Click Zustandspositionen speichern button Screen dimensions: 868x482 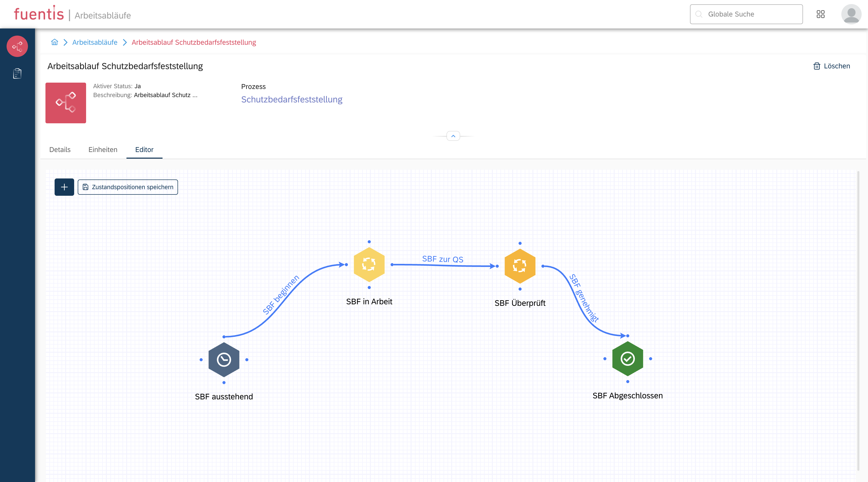(x=128, y=187)
